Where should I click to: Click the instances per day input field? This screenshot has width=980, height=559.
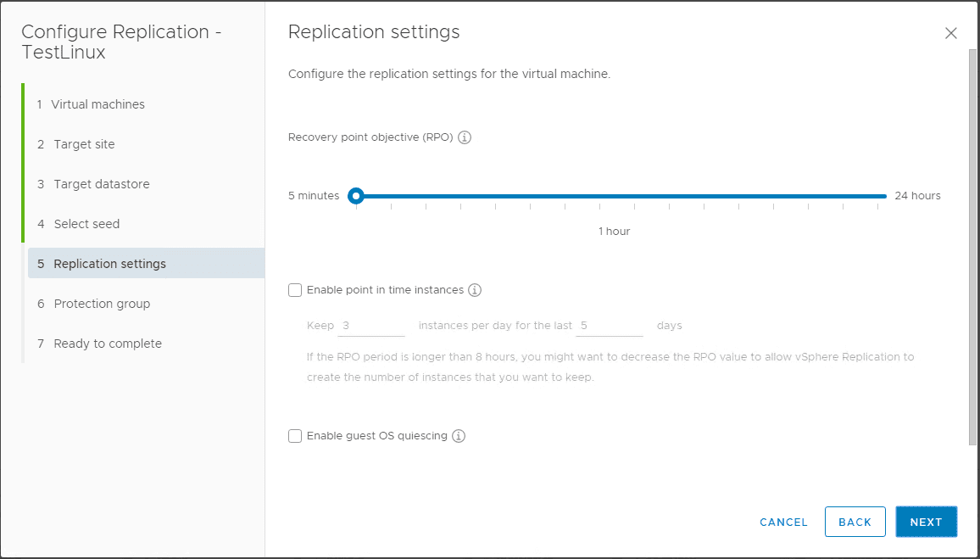[x=370, y=325]
